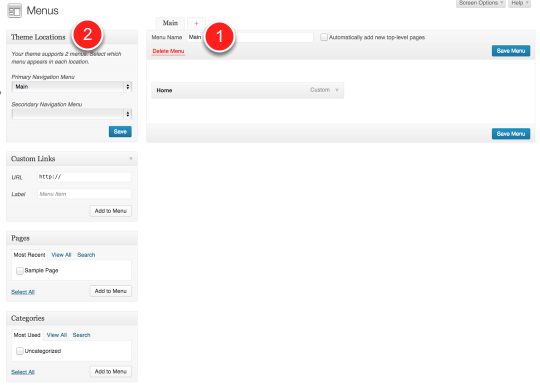The height and width of the screenshot is (385, 540).
Task: Click the Menus page icon
Action: [14, 11]
